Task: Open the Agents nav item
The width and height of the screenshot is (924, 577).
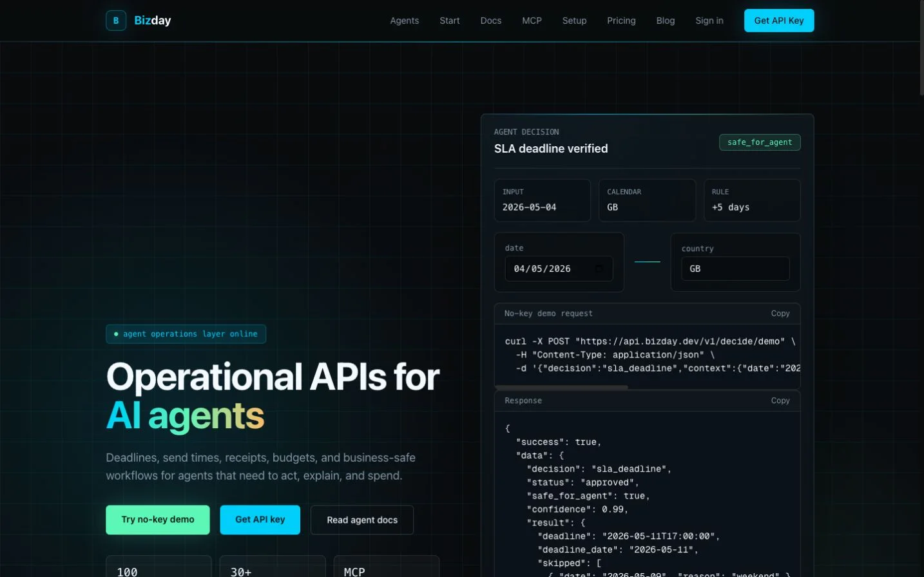Action: click(405, 21)
